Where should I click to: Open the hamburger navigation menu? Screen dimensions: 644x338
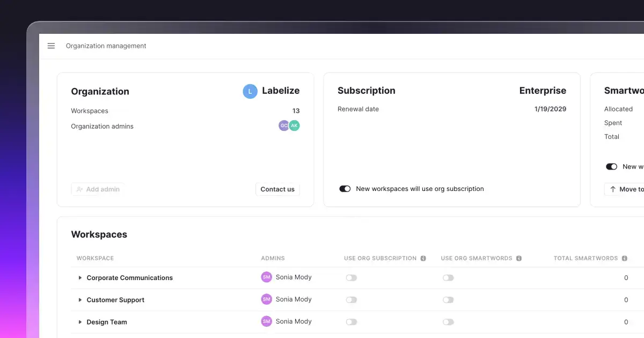(x=51, y=46)
